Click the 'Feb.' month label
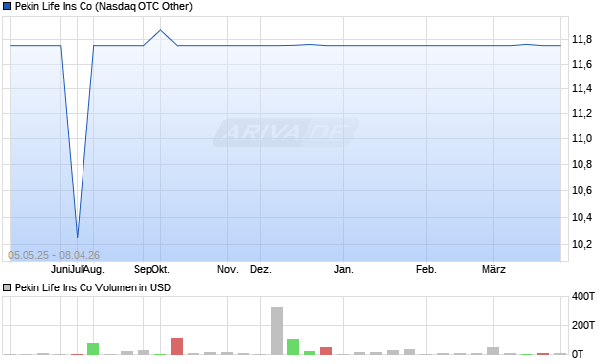This screenshot has height=364, width=609. [427, 269]
